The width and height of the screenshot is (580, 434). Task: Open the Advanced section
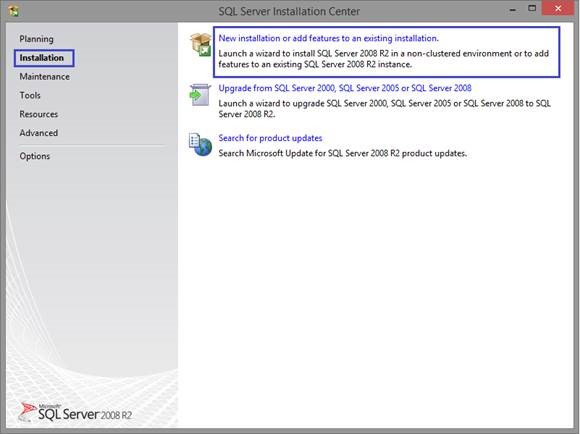38,133
